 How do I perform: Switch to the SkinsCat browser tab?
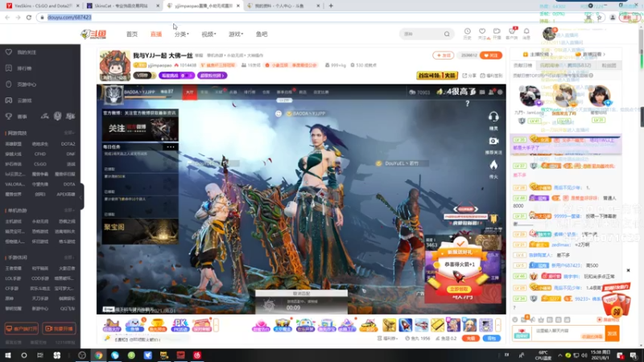click(122, 6)
